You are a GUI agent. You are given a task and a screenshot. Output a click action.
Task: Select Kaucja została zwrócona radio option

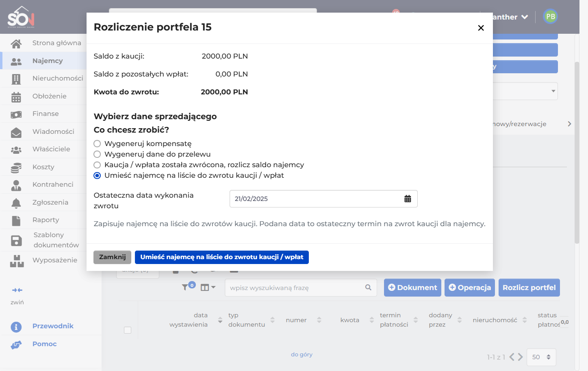(x=97, y=165)
